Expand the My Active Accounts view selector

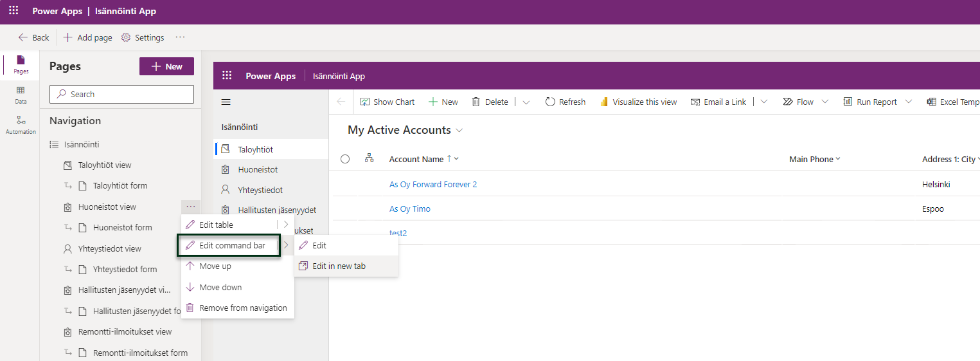tap(459, 131)
